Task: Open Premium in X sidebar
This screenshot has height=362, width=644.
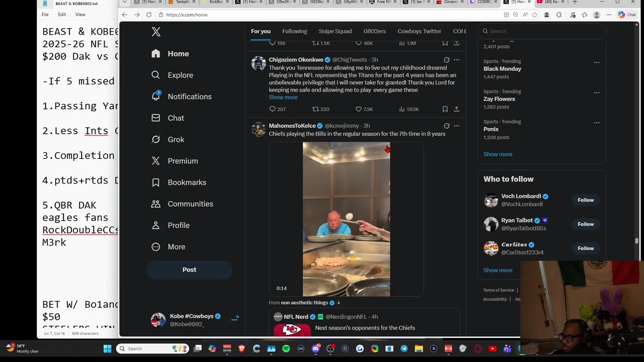Action: tap(175, 161)
